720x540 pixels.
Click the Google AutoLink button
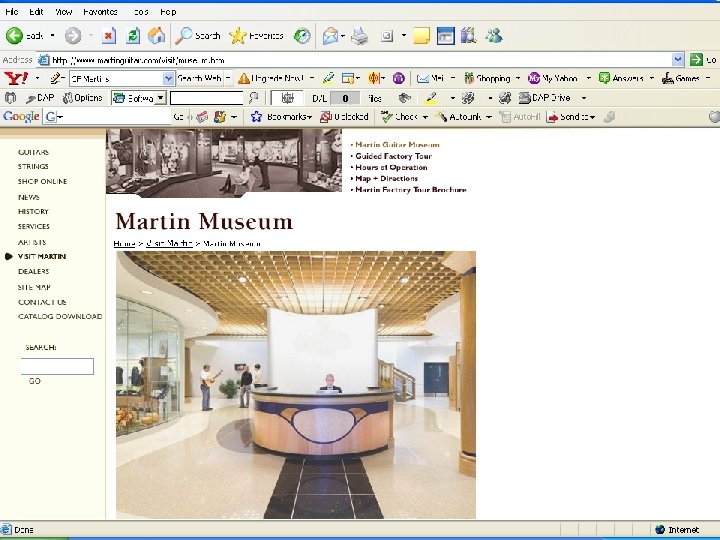point(458,117)
